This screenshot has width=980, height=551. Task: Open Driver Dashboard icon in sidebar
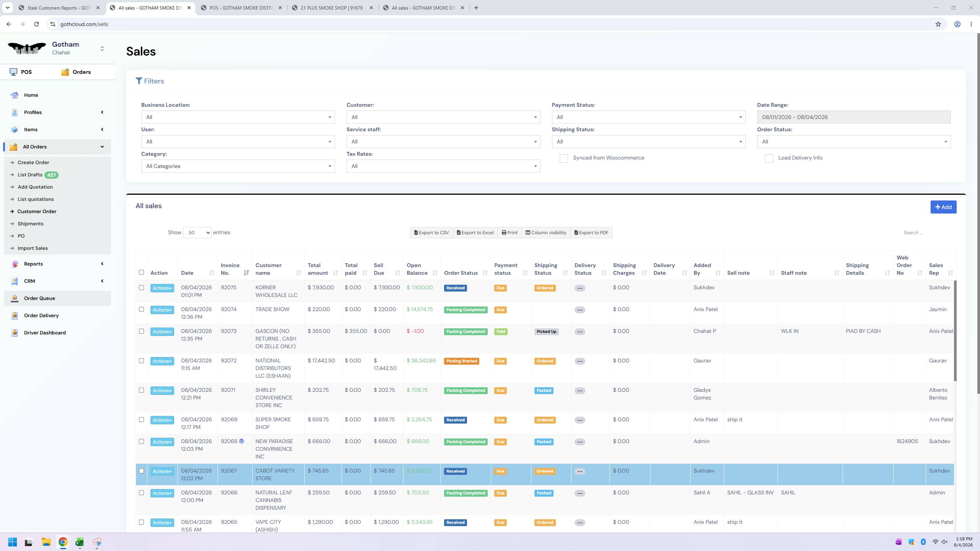[x=15, y=333]
